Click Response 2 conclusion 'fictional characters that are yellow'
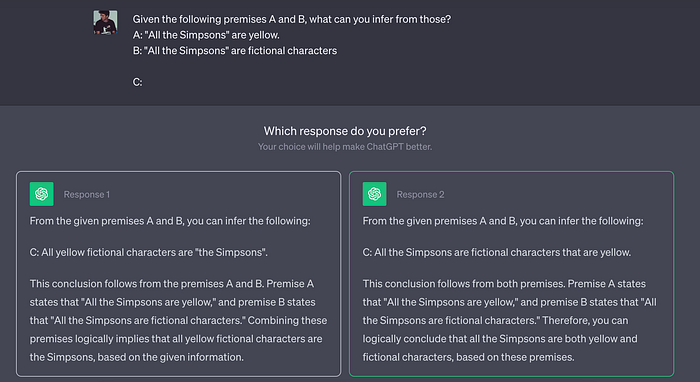This screenshot has width=700, height=382. (x=497, y=253)
